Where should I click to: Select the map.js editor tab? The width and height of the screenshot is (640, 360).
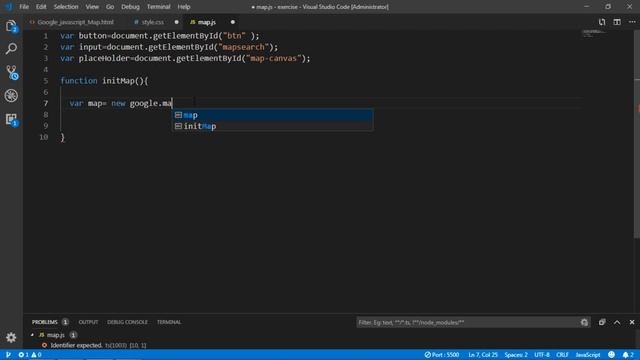pos(207,22)
